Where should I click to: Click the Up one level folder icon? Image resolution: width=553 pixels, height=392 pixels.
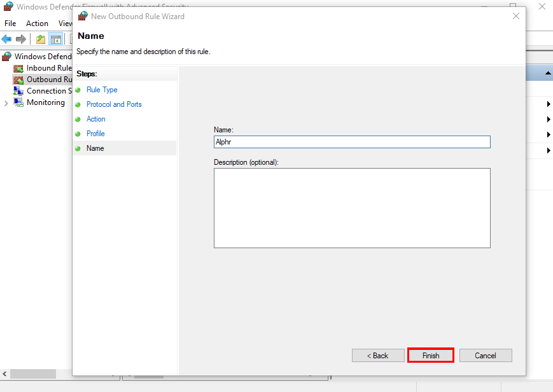coord(41,39)
